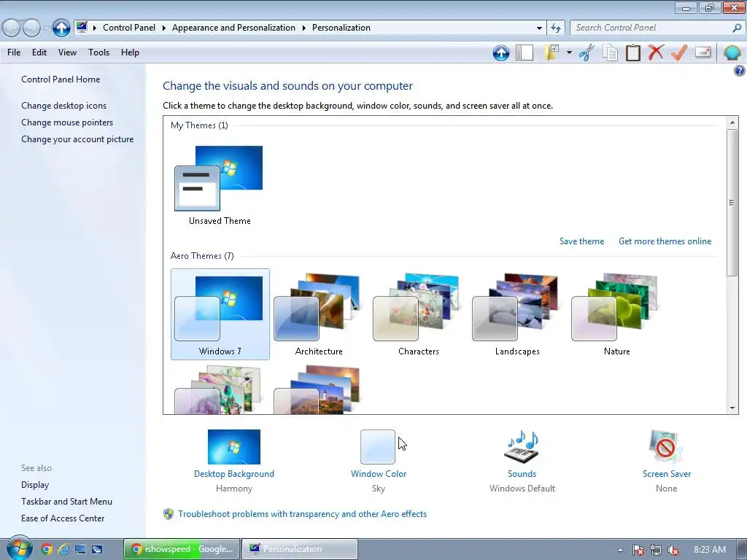Open Screen Saver settings icon
The width and height of the screenshot is (747, 560).
pos(666,447)
